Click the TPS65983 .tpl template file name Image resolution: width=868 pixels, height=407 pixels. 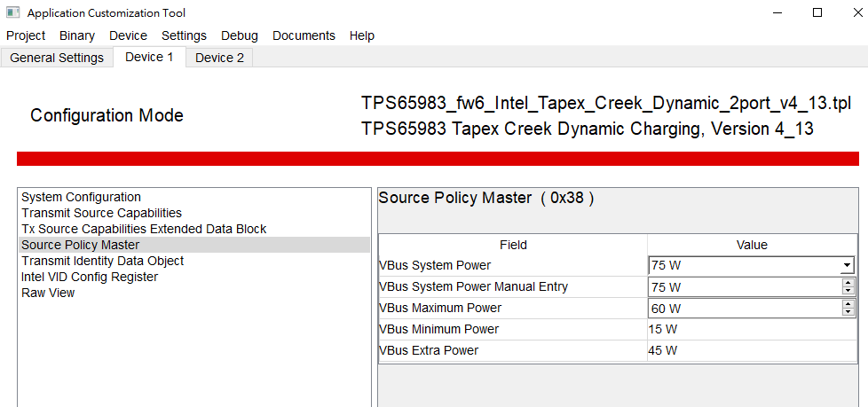pyautogui.click(x=606, y=104)
